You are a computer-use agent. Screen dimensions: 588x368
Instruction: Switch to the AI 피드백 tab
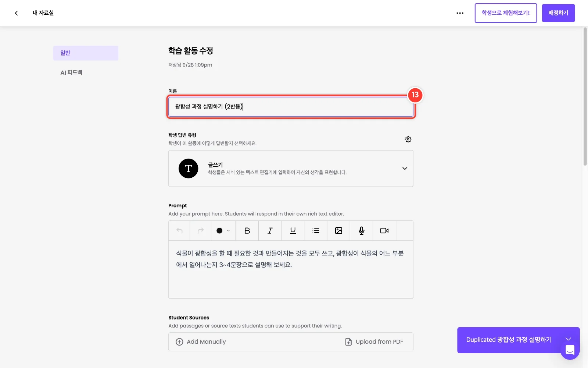71,72
